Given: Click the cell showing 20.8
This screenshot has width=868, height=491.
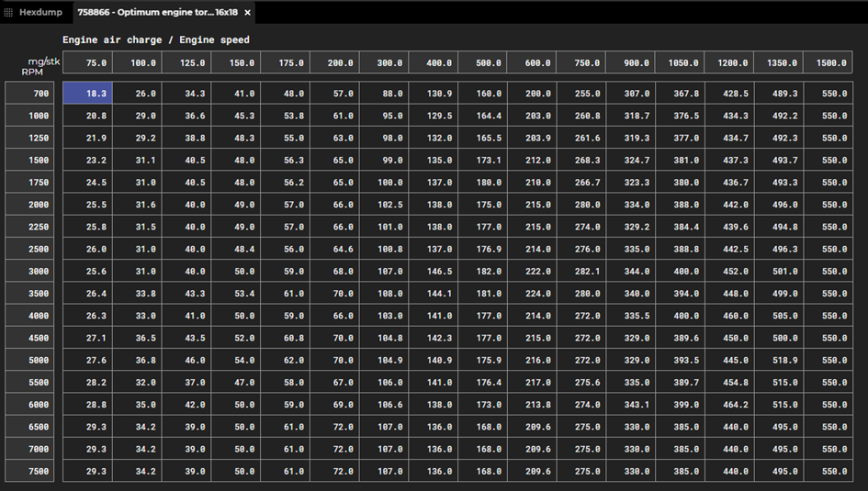Looking at the screenshot, I should point(87,116).
